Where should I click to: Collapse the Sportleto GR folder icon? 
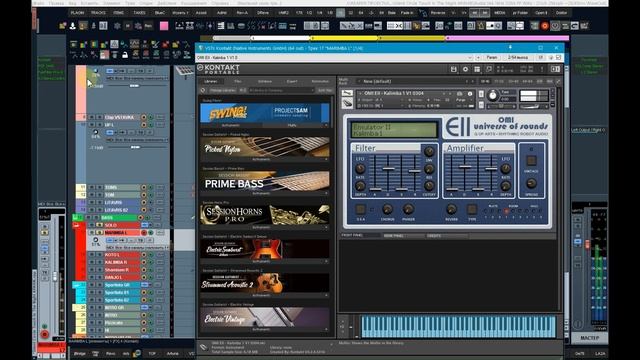pyautogui.click(x=77, y=285)
